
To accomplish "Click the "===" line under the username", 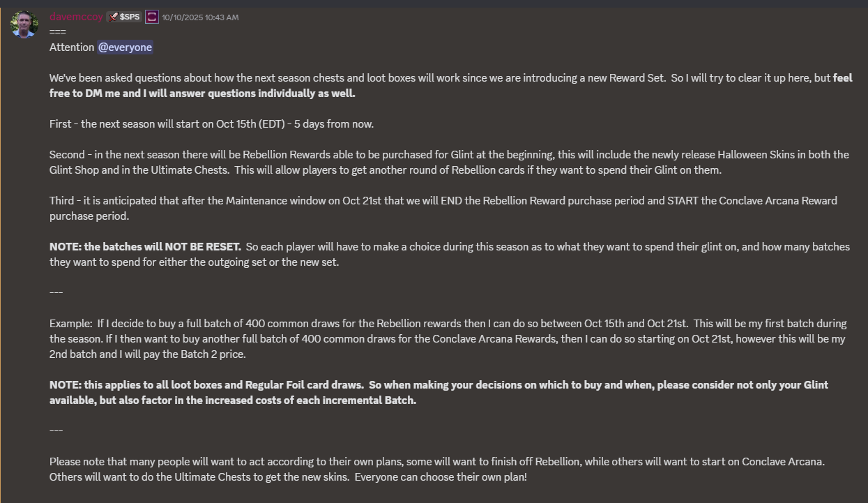I will 57,32.
